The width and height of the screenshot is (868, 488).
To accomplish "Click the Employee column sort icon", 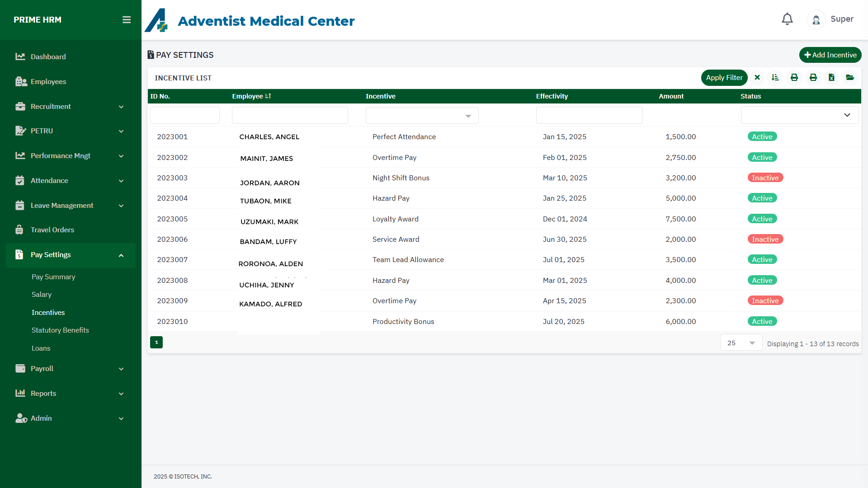I will tap(268, 96).
